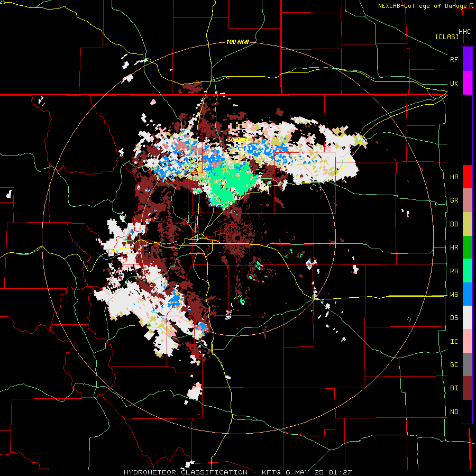Click the HR dark green legend swatch

(x=467, y=248)
